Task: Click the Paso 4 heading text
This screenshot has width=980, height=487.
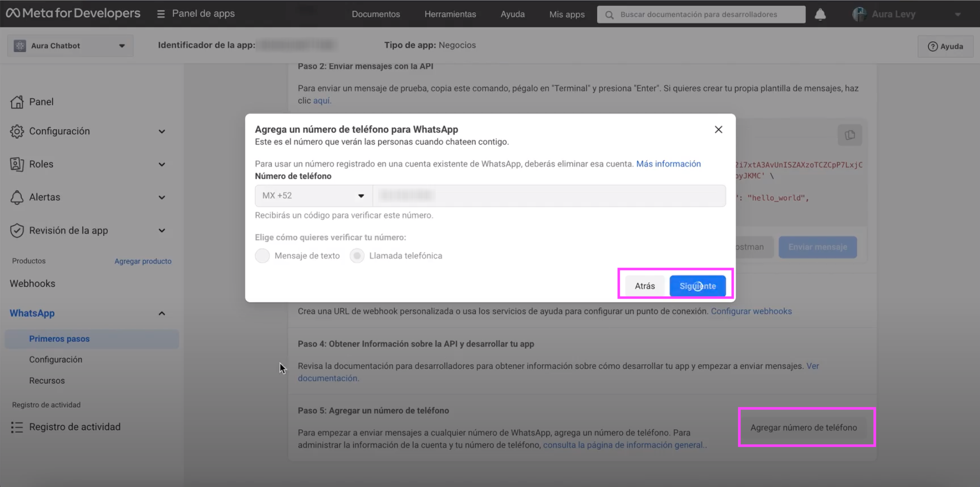Action: pyautogui.click(x=416, y=344)
